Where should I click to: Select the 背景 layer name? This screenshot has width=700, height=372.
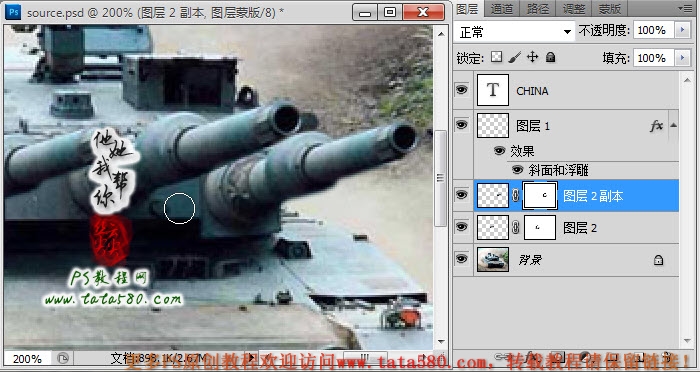point(529,260)
